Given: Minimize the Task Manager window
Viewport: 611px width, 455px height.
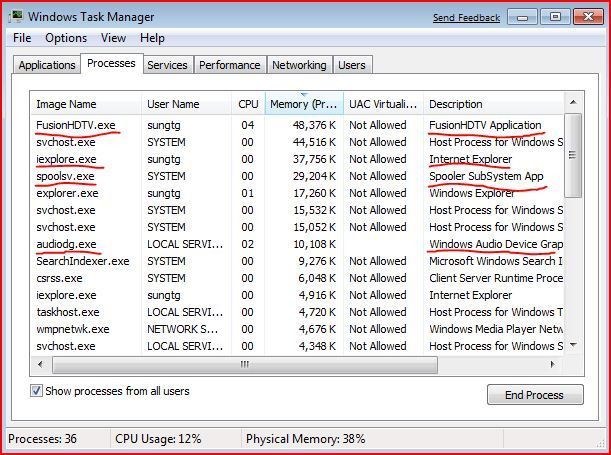Looking at the screenshot, I should click(523, 17).
